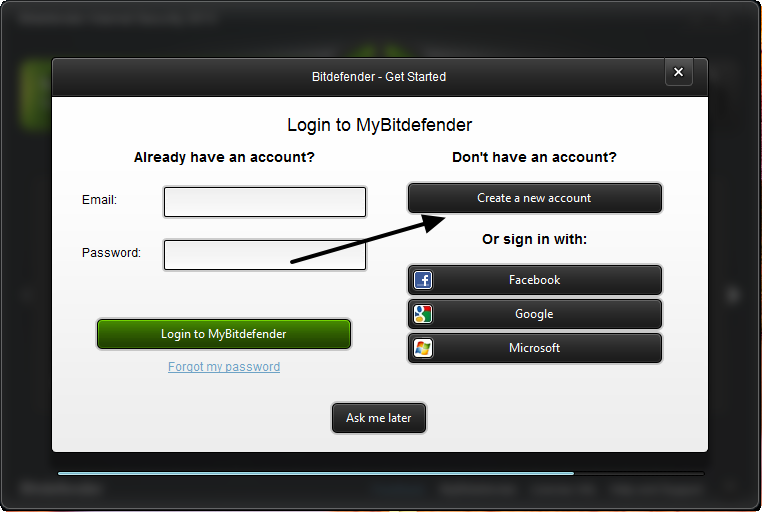Sign in using the Google text button
Screen dimensions: 762x512
[x=534, y=314]
